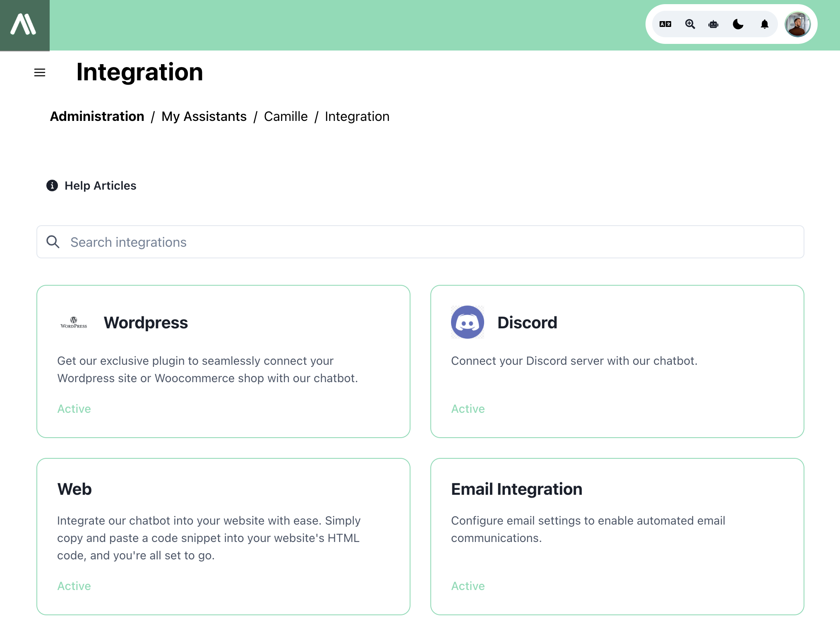Open user profile avatar icon
The width and height of the screenshot is (840, 631).
pyautogui.click(x=798, y=24)
